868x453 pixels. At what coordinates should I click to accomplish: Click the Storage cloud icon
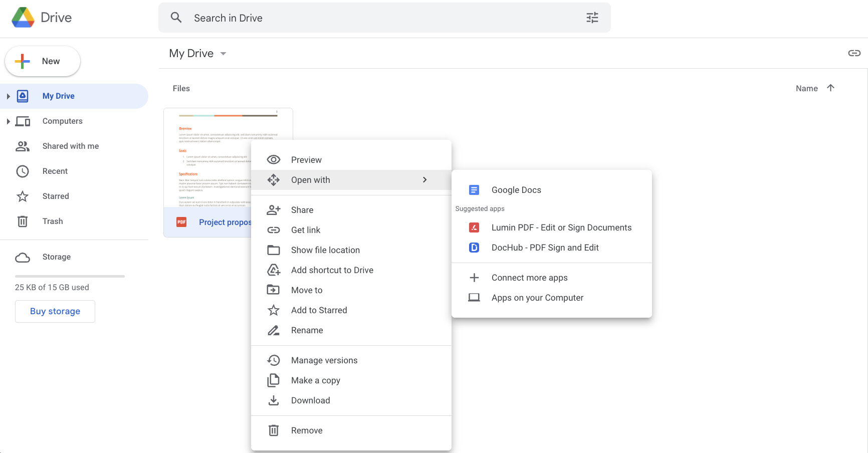pyautogui.click(x=23, y=257)
